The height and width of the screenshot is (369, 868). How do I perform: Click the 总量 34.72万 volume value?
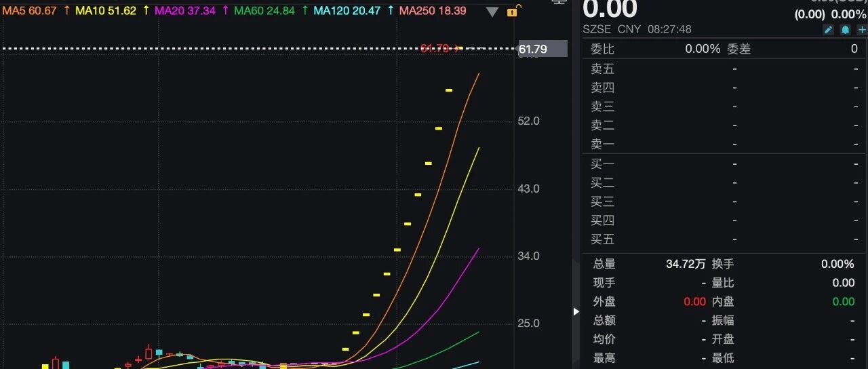(x=686, y=264)
